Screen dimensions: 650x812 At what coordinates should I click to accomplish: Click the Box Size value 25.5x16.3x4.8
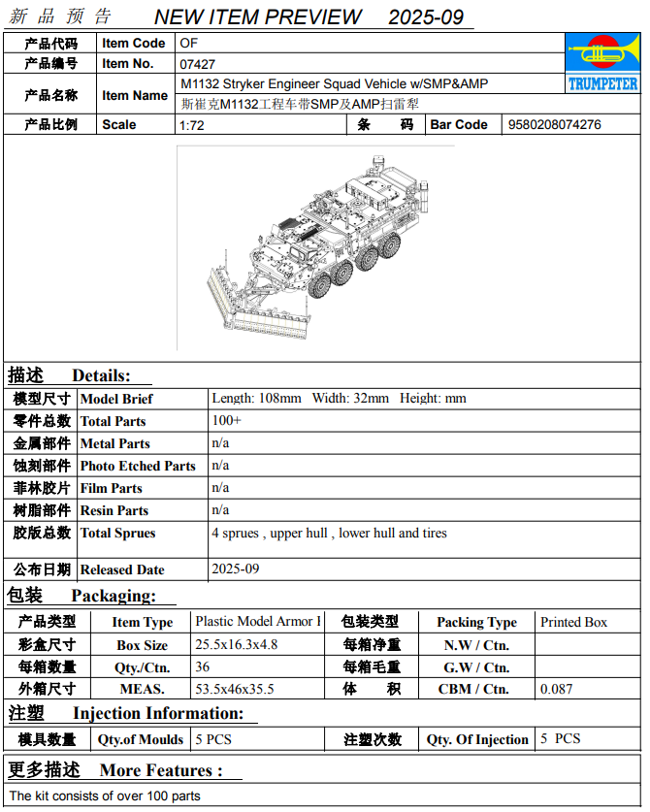coord(236,645)
